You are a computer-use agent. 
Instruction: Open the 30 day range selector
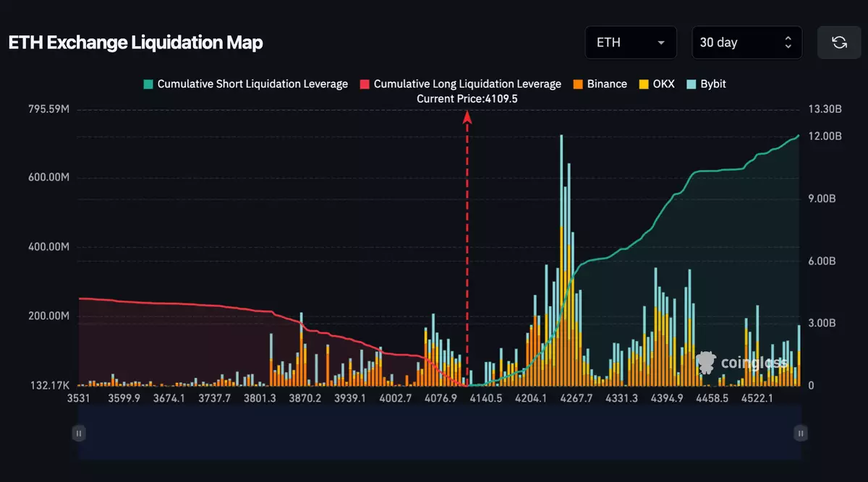coord(746,43)
